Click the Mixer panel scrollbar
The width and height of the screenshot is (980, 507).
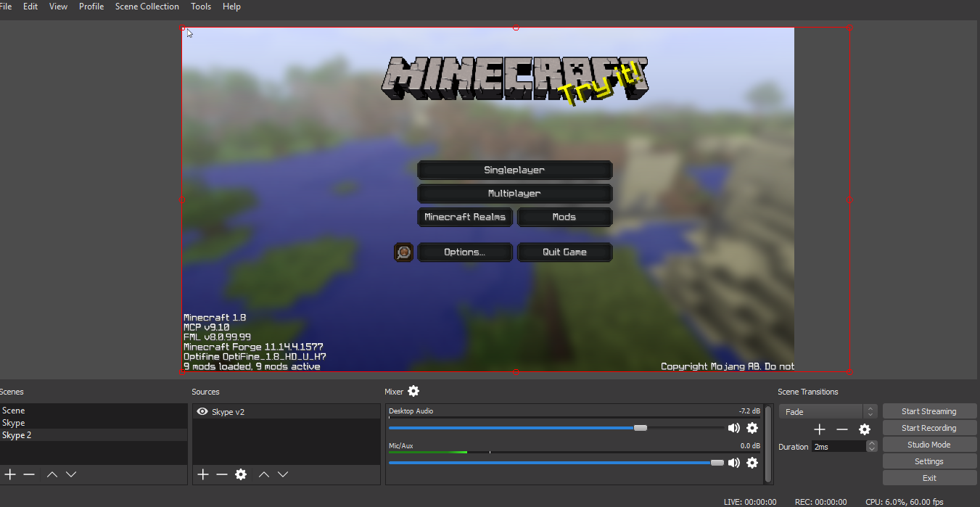[x=768, y=444]
